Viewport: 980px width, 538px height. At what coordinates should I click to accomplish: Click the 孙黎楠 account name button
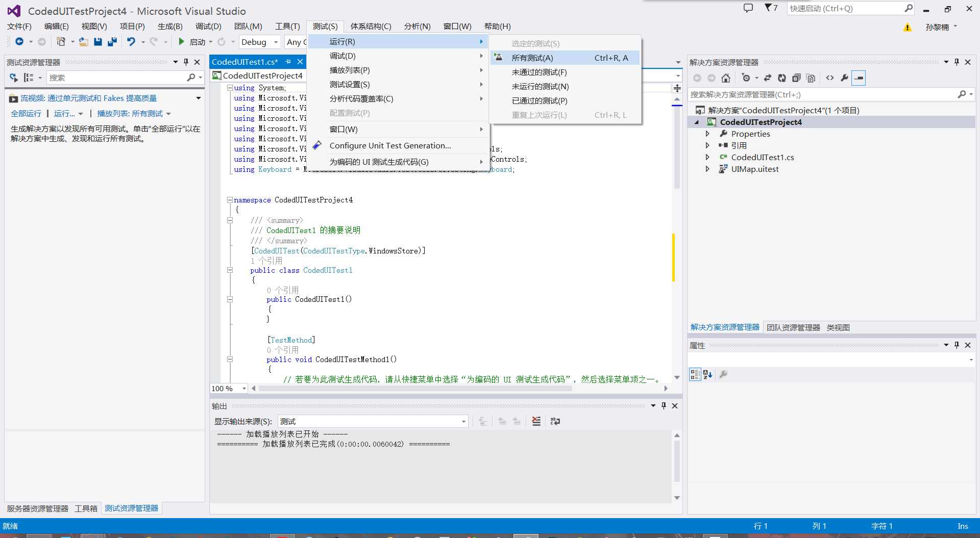click(941, 27)
